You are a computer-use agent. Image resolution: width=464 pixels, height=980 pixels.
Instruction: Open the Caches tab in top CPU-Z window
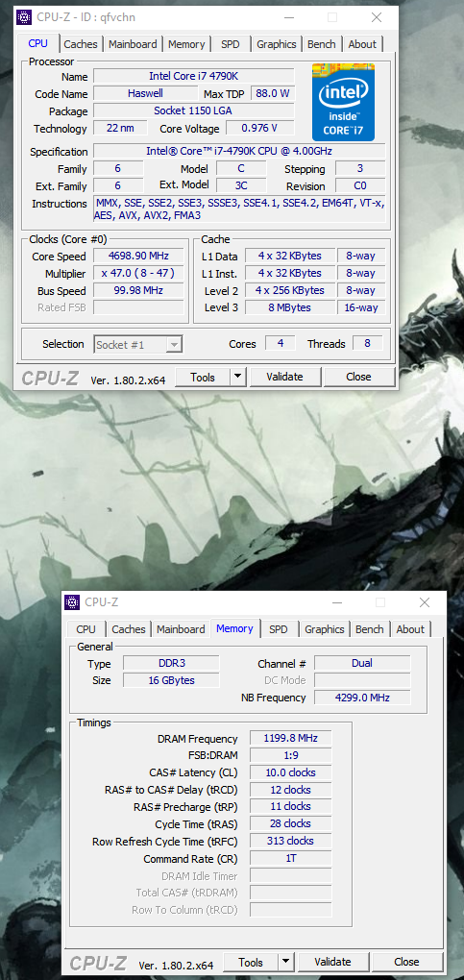pos(81,44)
